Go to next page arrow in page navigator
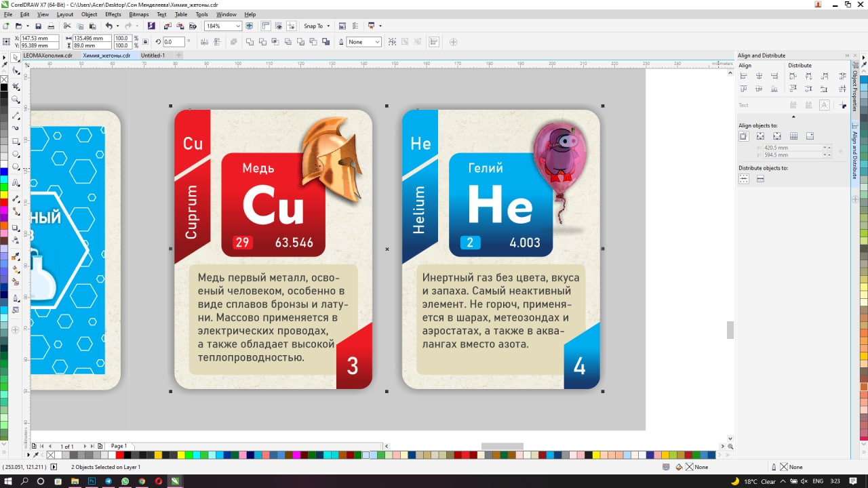This screenshot has width=868, height=488. [85, 446]
